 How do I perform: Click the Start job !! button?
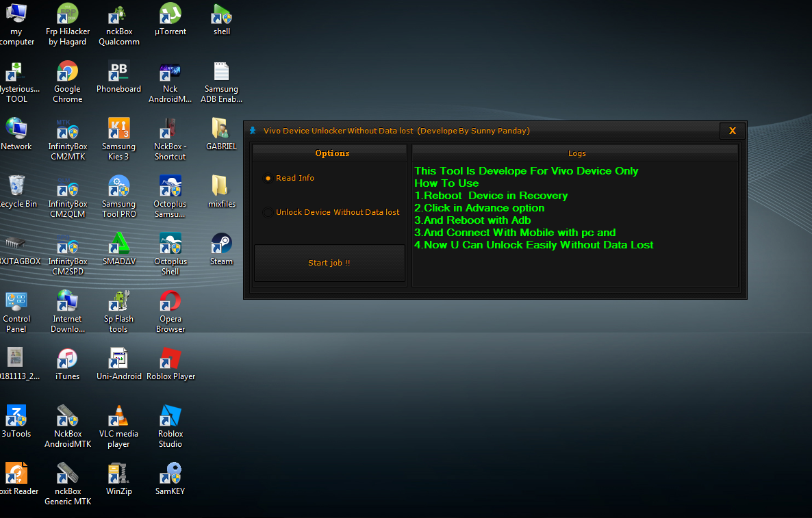coord(329,263)
